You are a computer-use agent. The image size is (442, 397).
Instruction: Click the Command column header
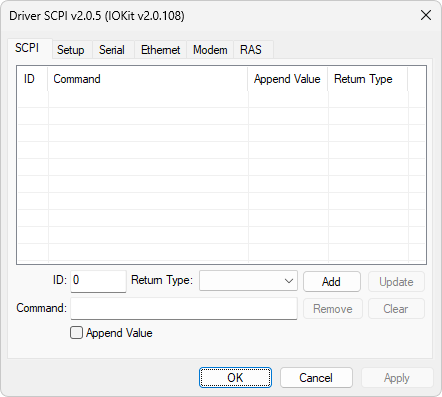(x=148, y=79)
